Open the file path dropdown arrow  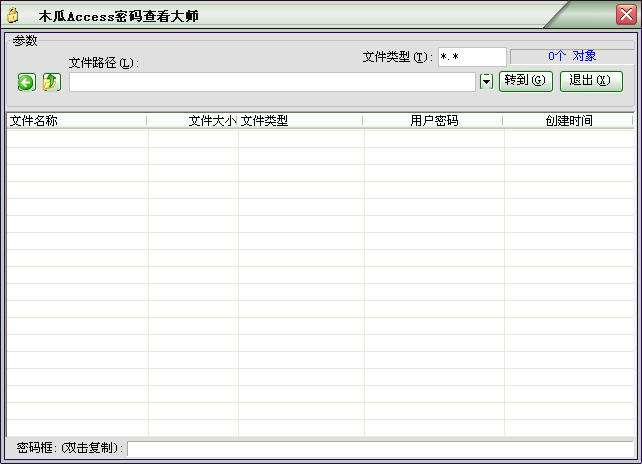(486, 81)
